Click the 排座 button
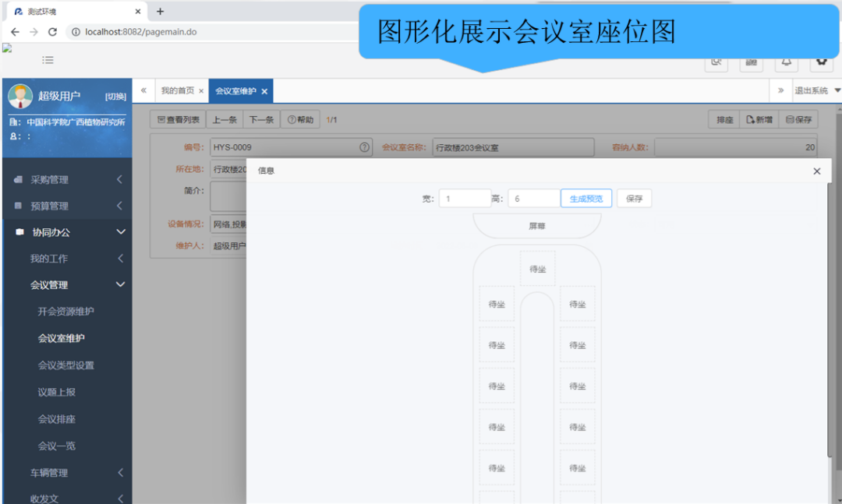The image size is (842, 504). pyautogui.click(x=724, y=120)
